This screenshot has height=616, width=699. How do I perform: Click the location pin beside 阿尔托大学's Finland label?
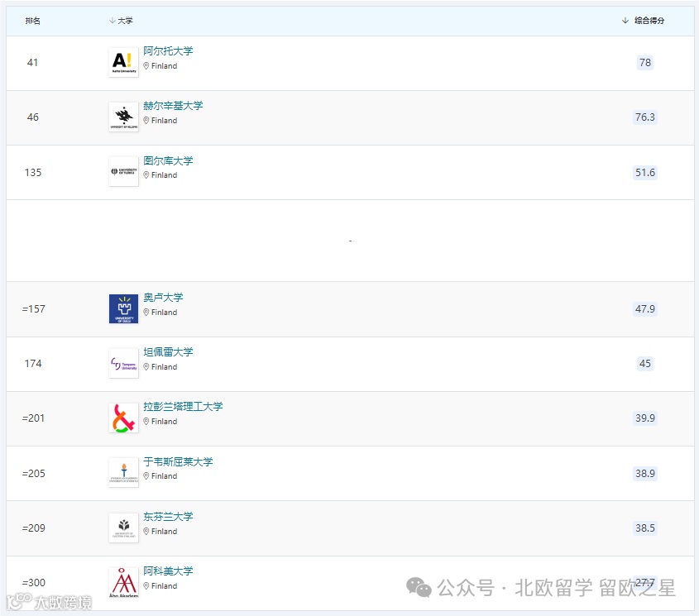pos(146,66)
